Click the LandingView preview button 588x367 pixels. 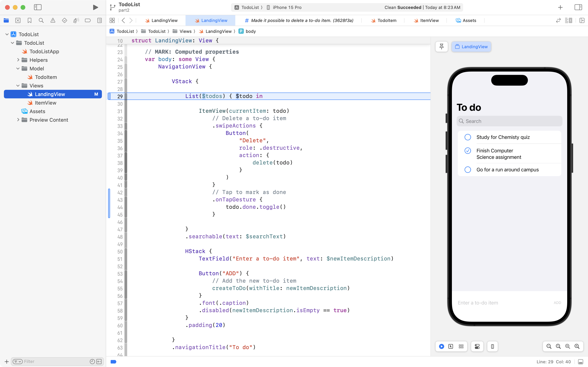coord(471,47)
